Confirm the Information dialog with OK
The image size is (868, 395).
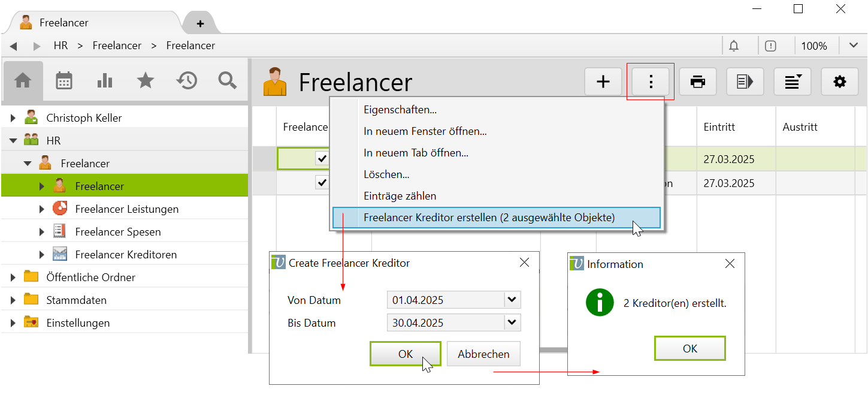pyautogui.click(x=689, y=348)
